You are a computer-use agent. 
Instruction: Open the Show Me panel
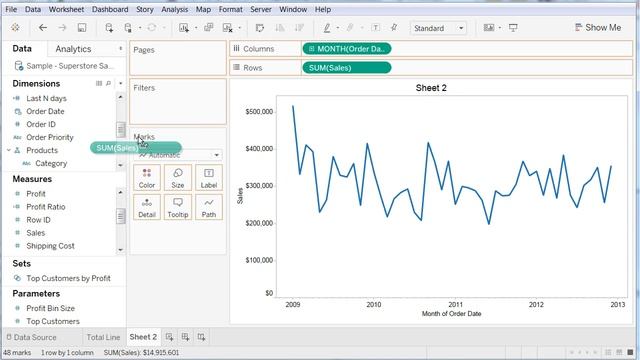click(x=598, y=28)
